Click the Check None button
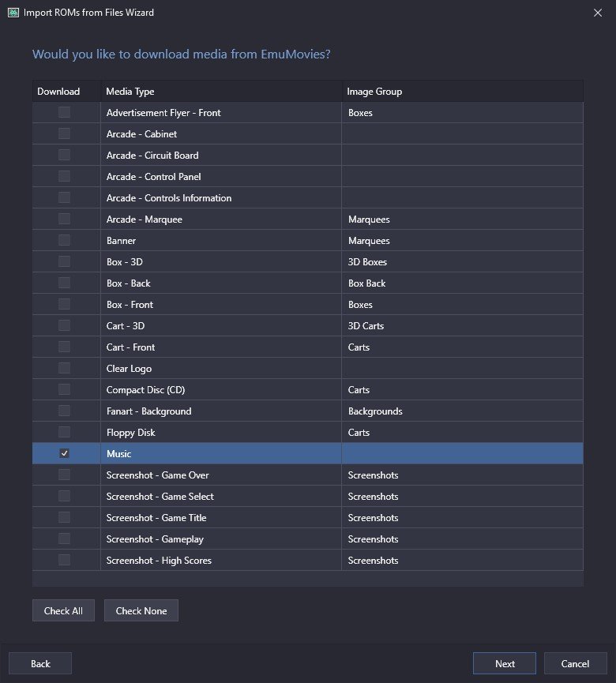Image resolution: width=616 pixels, height=683 pixels. pyautogui.click(x=141, y=610)
